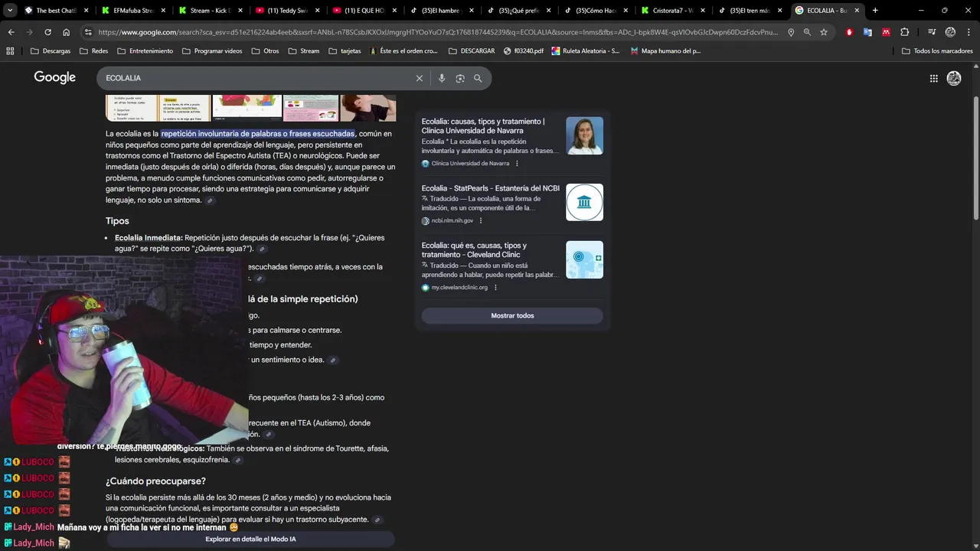Open Ruleta Aleatoria bookmark
Image resolution: width=980 pixels, height=551 pixels.
586,51
